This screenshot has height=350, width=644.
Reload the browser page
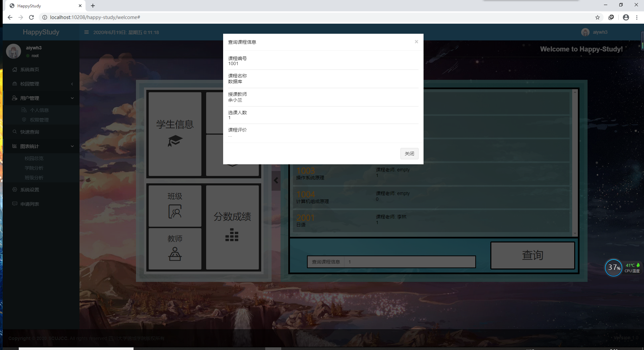click(x=31, y=17)
